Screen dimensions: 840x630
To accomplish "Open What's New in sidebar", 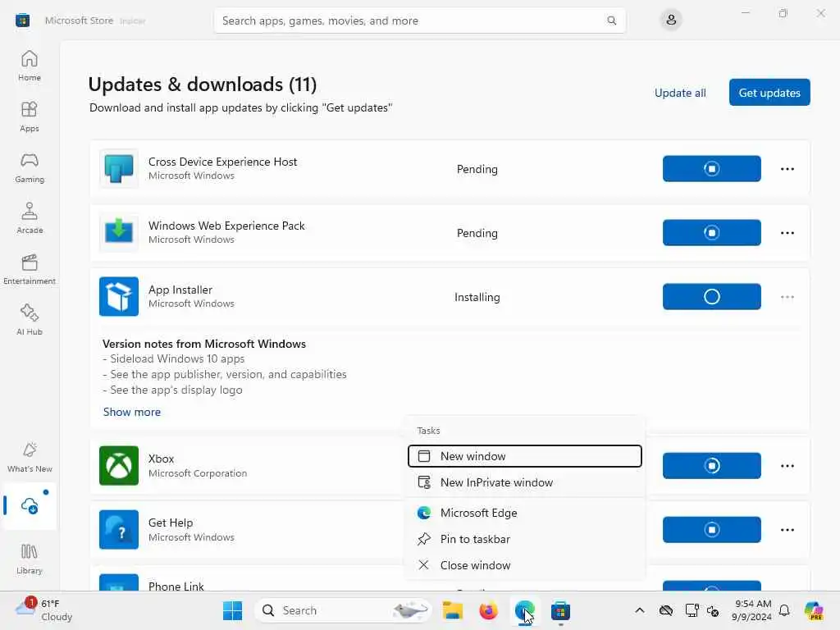I will pyautogui.click(x=30, y=457).
